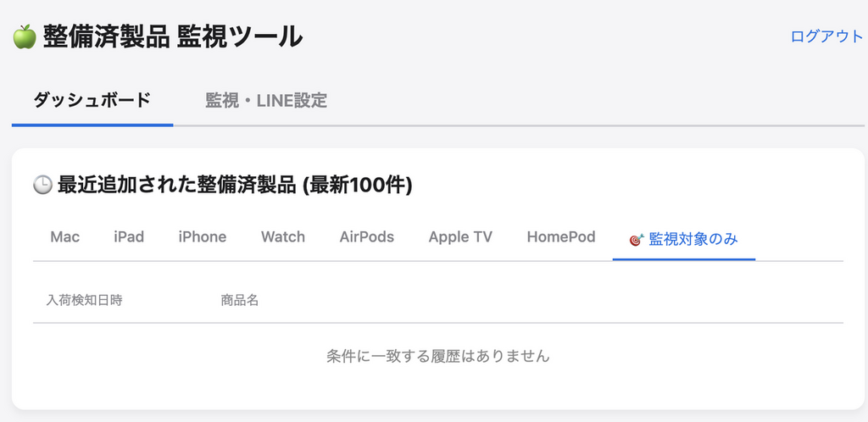The width and height of the screenshot is (868, 422).
Task: Click the (最新100件) text in the heading
Action: coord(358,185)
